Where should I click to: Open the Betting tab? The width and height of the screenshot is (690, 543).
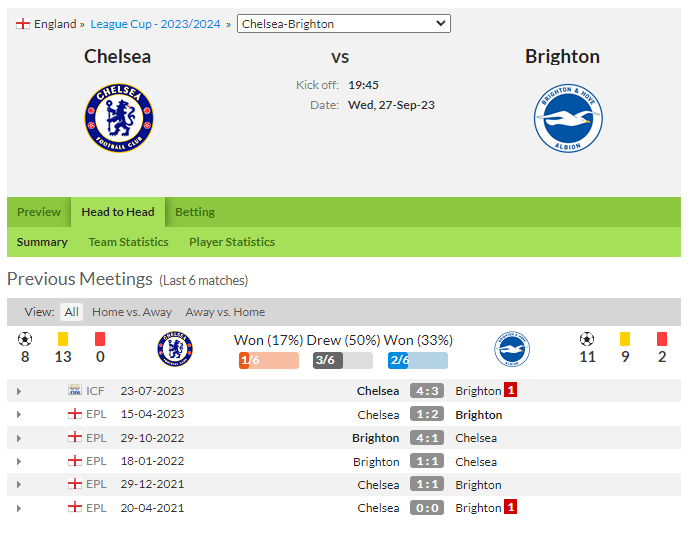(x=195, y=212)
